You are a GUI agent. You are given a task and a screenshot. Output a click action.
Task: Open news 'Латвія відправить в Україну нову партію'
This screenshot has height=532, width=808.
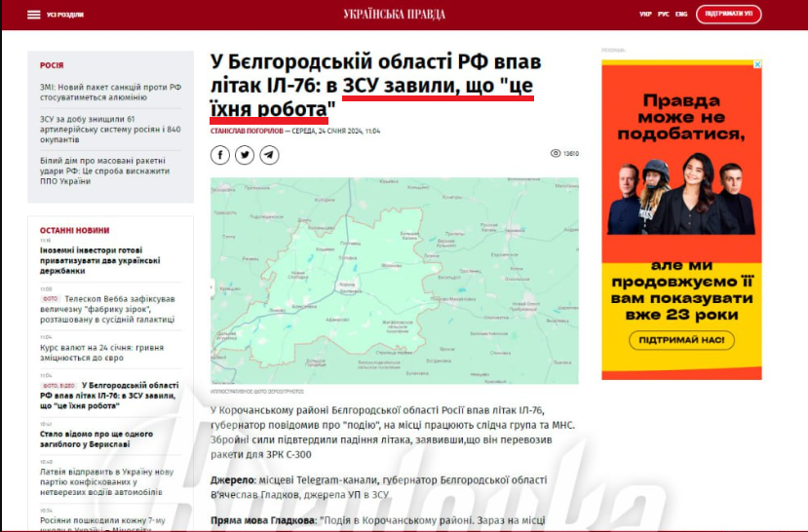pos(107,482)
